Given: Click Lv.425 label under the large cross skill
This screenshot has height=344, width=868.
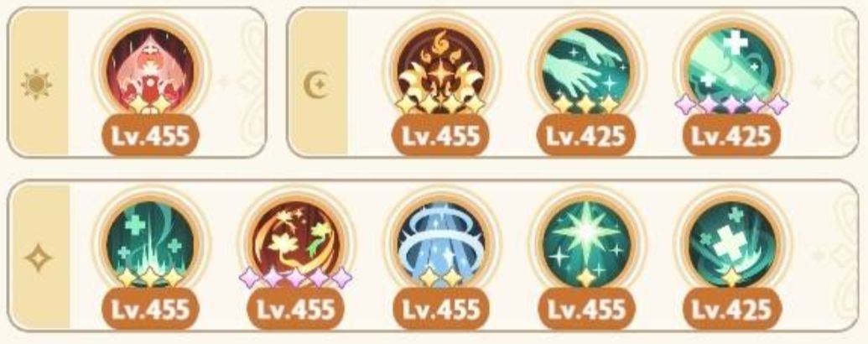Looking at the screenshot, I should click(x=732, y=309).
